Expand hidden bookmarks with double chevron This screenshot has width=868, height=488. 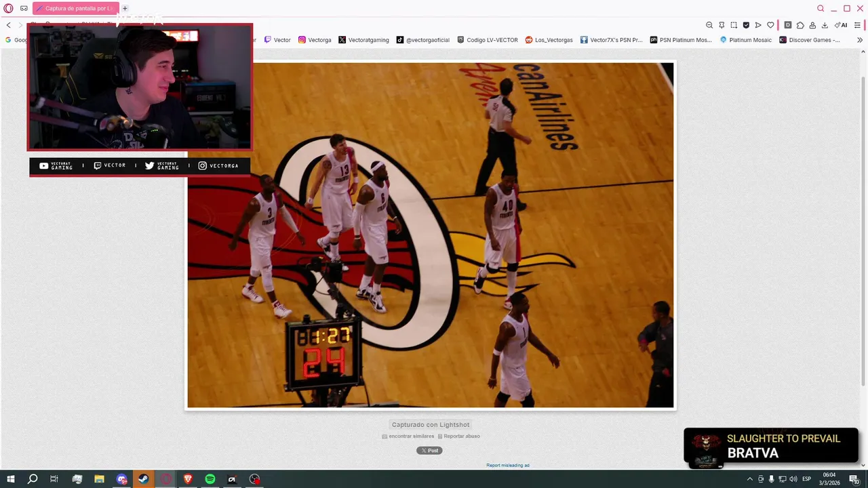pos(860,40)
